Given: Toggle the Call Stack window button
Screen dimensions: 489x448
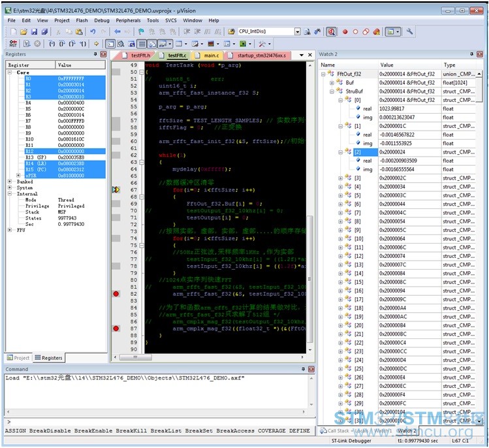Looking at the screenshot, I should [x=152, y=44].
